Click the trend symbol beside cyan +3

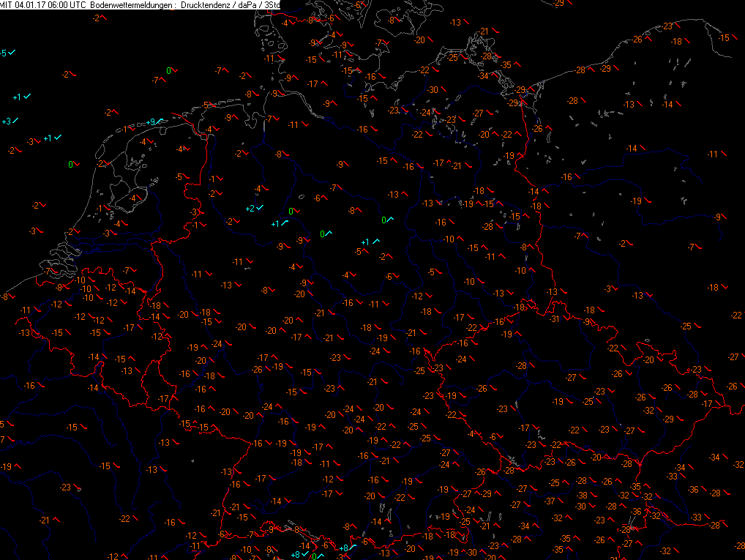[x=15, y=122]
